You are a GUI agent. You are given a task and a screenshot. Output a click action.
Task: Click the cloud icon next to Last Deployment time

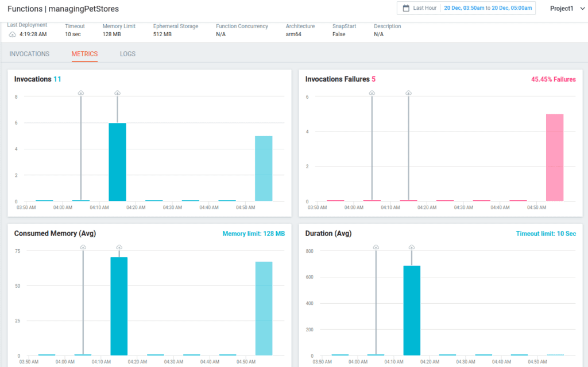pos(11,34)
